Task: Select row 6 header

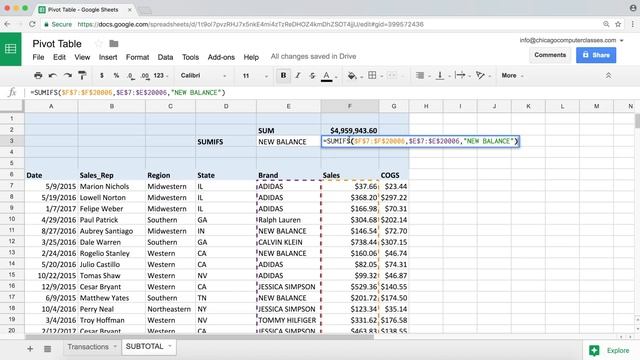Action: tap(12, 174)
